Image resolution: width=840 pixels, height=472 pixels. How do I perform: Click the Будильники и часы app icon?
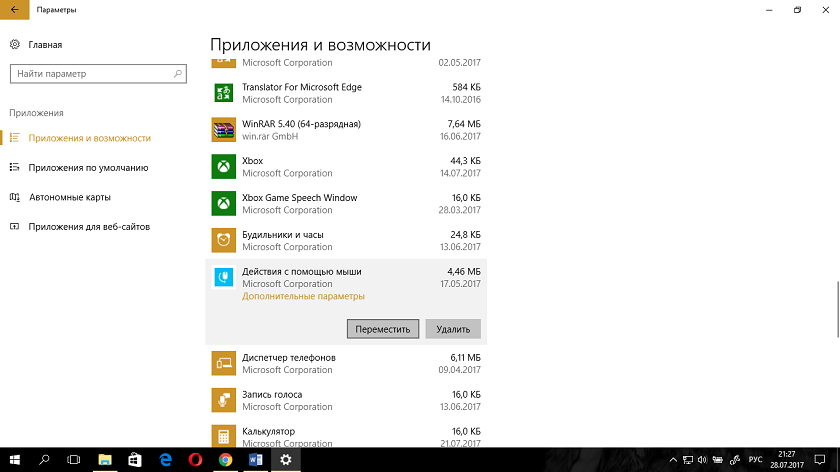pos(223,241)
